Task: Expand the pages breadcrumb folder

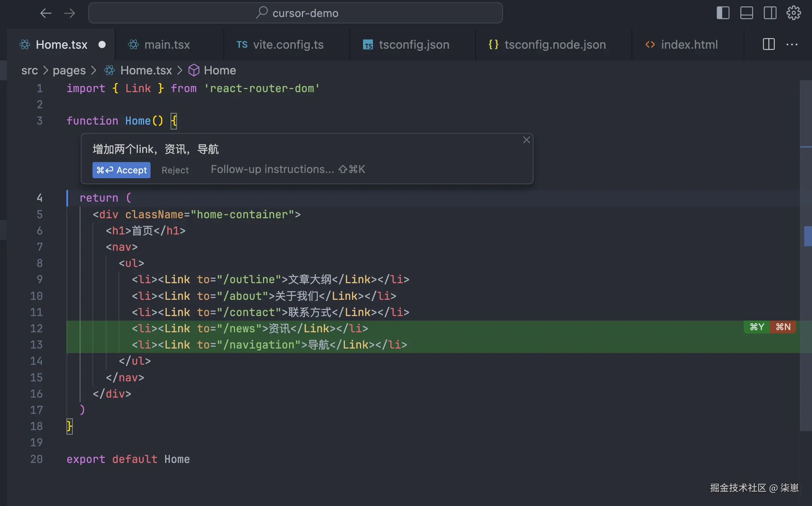Action: click(69, 71)
